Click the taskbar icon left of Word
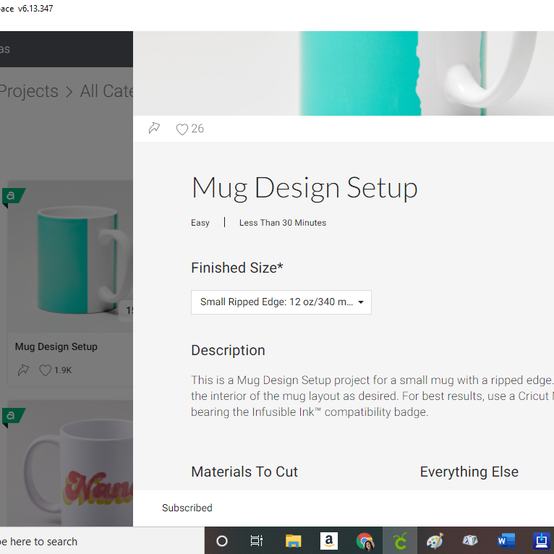 tap(470, 540)
